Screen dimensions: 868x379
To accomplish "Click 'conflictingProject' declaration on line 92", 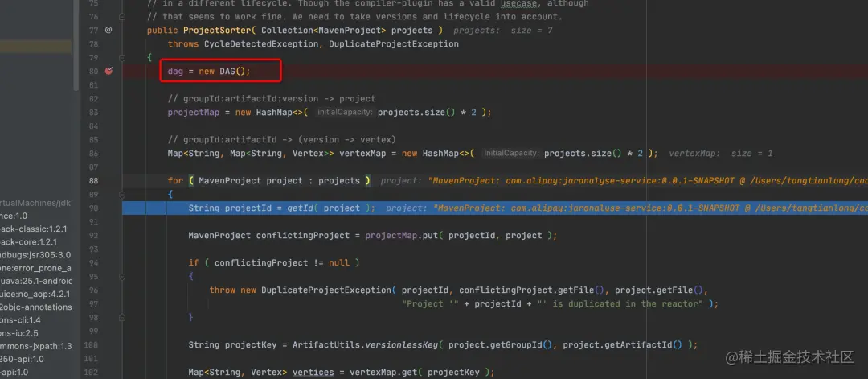I will pyautogui.click(x=302, y=236).
